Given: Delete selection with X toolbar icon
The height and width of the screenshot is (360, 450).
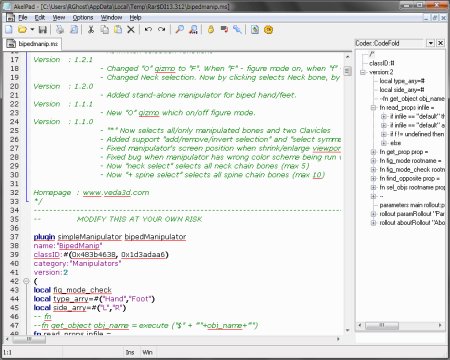Looking at the screenshot, I should point(131,30).
